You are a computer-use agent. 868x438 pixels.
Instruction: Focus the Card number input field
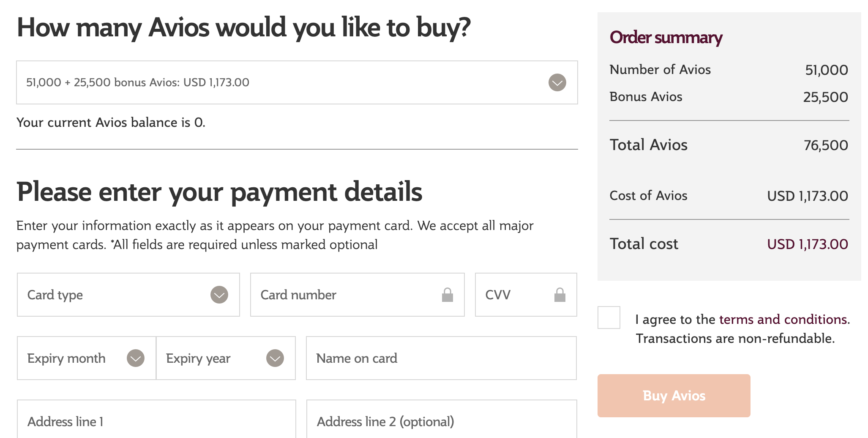click(x=347, y=295)
